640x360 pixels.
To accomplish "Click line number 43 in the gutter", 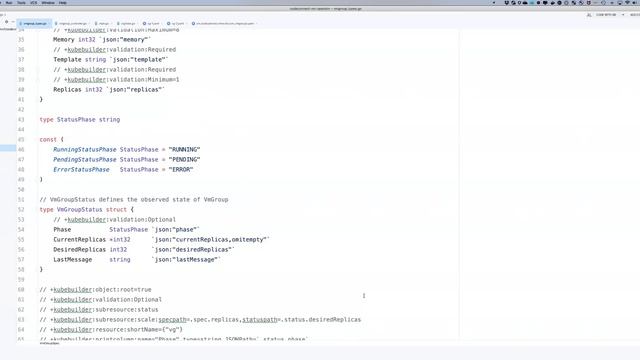I will (21, 120).
